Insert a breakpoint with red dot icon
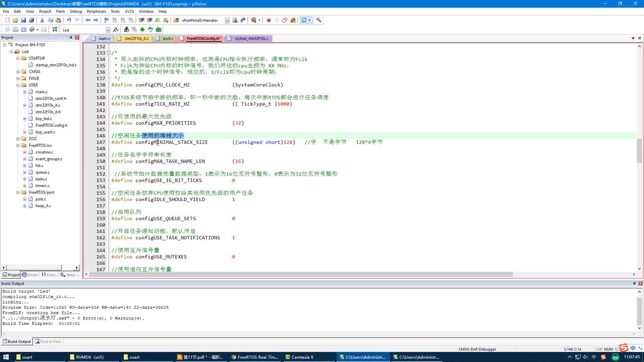Viewport: 644px width, 362px height. 269,20
